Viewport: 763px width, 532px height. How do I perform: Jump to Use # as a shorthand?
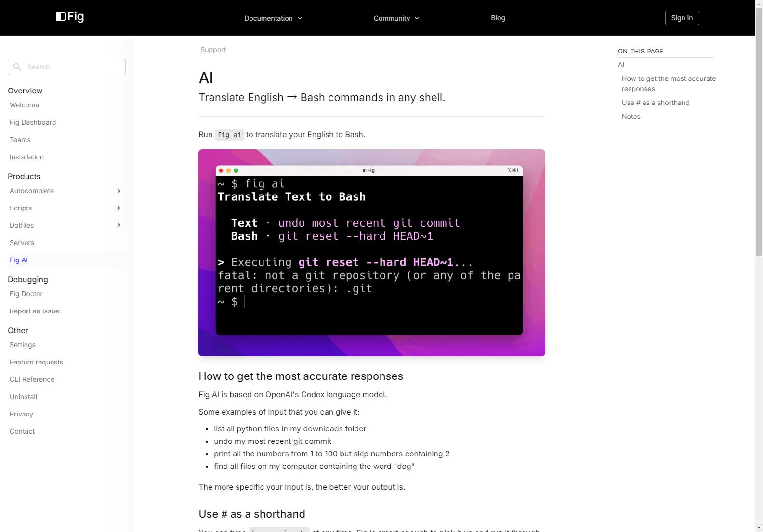pyautogui.click(x=656, y=103)
